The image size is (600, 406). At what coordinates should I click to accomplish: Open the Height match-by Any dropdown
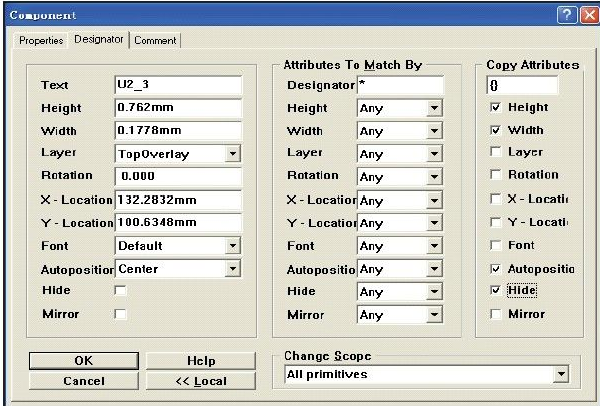(x=434, y=108)
